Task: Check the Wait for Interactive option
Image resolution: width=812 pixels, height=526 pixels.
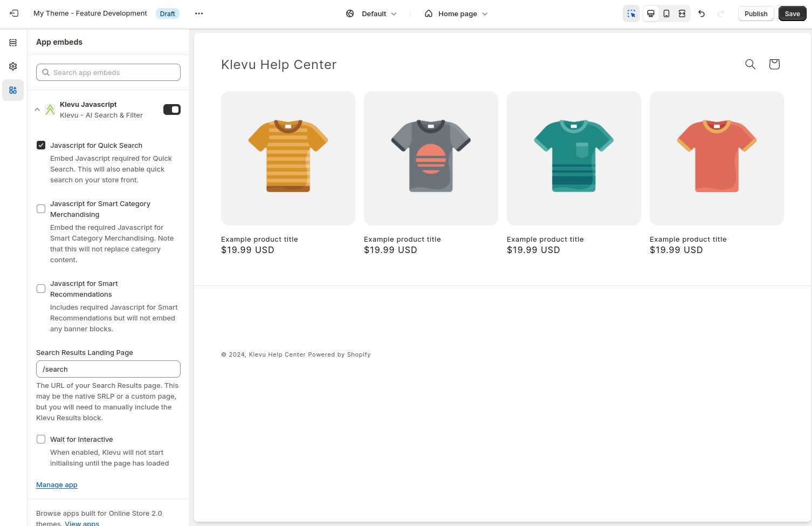Action: point(41,439)
